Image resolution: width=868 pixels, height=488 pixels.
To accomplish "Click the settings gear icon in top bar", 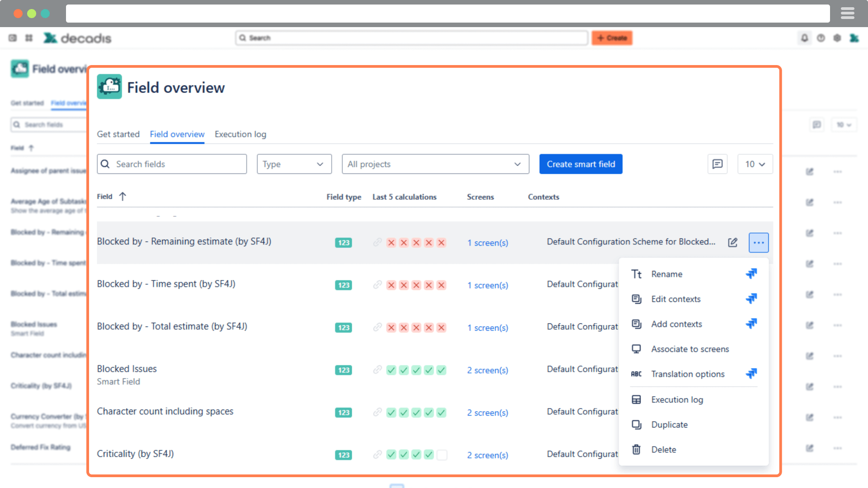I will tap(837, 38).
